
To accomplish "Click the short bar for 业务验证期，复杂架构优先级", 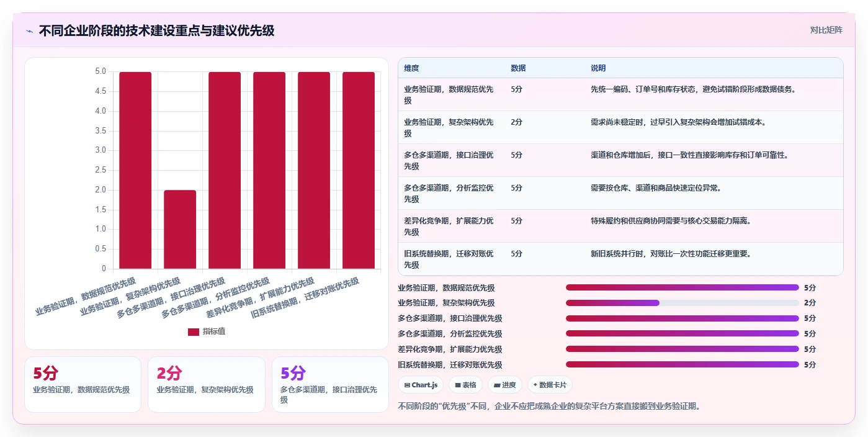I will point(180,230).
